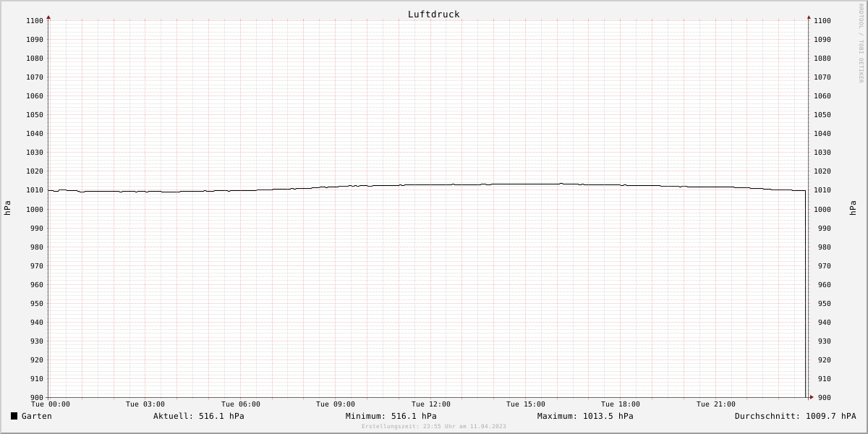This screenshot has height=434, width=868.
Task: Click the red arrowhead atop the left axis
Action: (x=48, y=17)
